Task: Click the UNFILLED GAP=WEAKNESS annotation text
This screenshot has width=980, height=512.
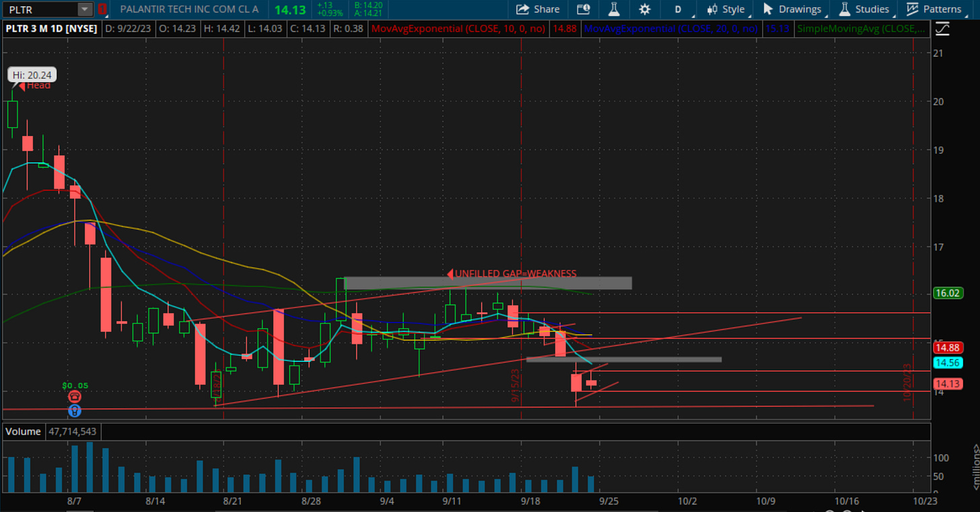Action: (x=516, y=274)
